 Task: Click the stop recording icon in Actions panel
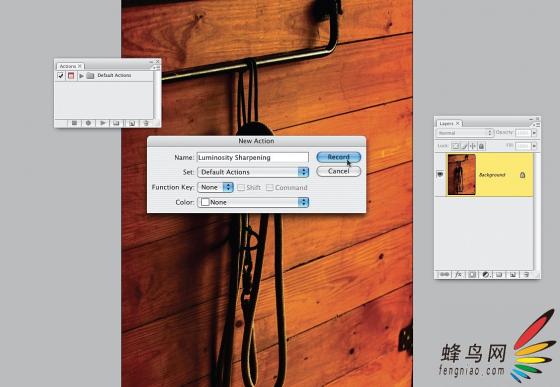pyautogui.click(x=74, y=123)
